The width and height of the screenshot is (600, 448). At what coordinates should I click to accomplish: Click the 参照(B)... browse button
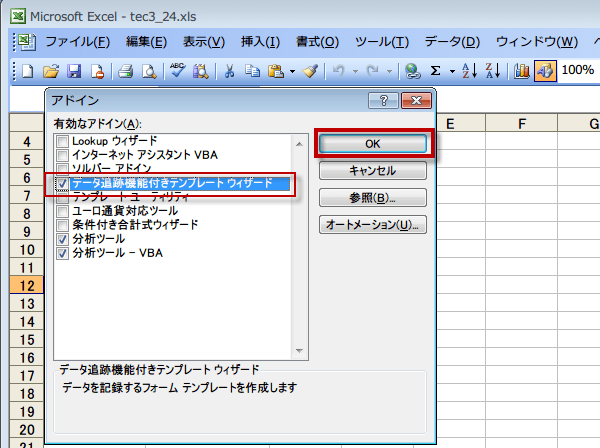[373, 197]
